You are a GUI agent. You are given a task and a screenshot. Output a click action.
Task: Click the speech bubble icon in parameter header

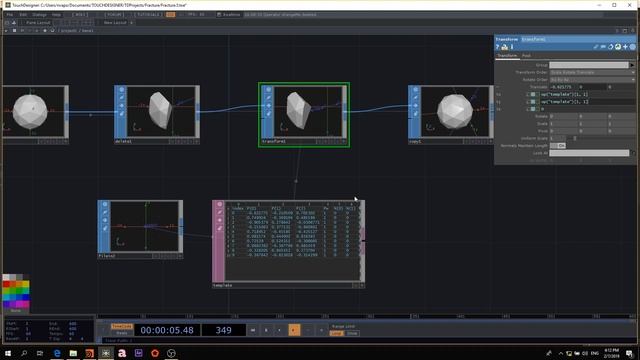coord(603,47)
